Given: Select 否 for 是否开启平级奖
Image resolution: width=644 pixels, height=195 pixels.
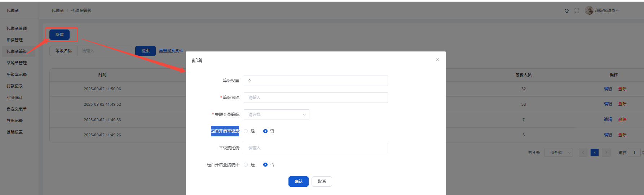Looking at the screenshot, I should [265, 131].
